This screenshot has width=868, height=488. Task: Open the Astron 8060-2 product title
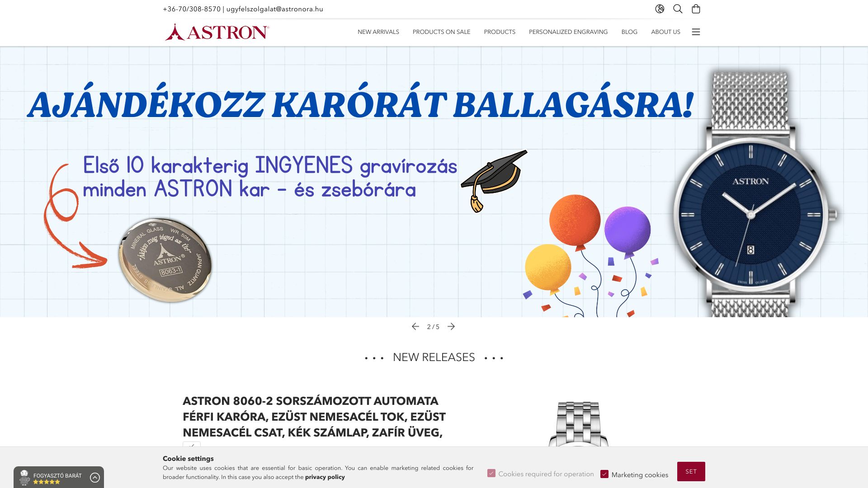(x=314, y=417)
